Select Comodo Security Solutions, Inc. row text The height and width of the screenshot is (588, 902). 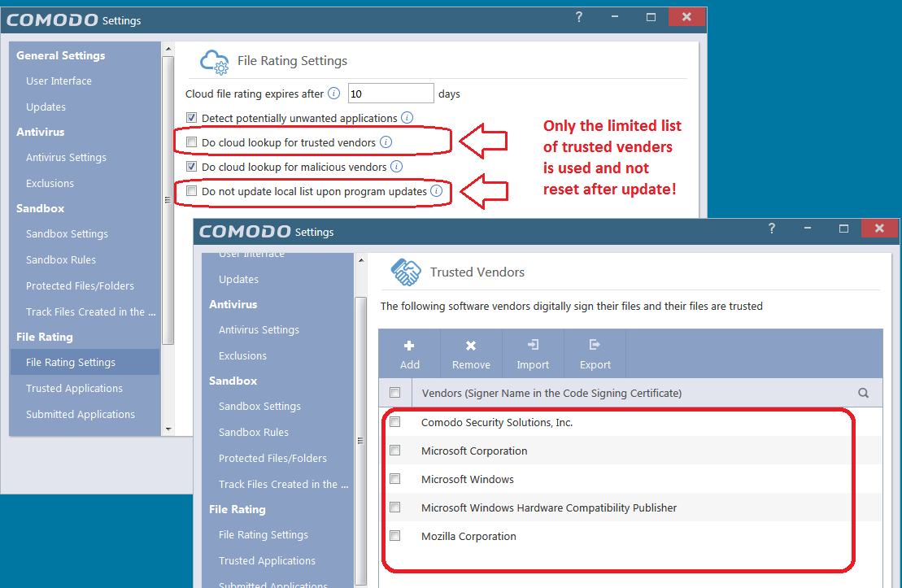pos(496,422)
